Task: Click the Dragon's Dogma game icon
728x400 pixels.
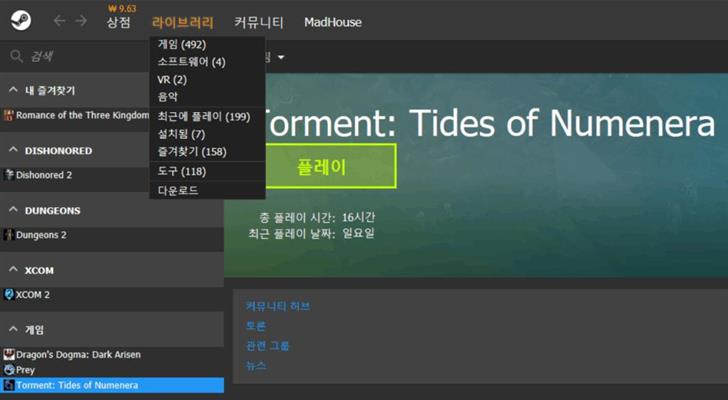Action: pos(9,354)
